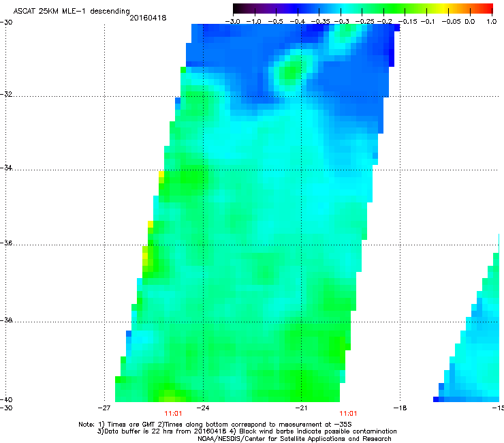Click the date label '20160418' near the title
Viewport: 504px width, 443px height.
click(x=148, y=18)
